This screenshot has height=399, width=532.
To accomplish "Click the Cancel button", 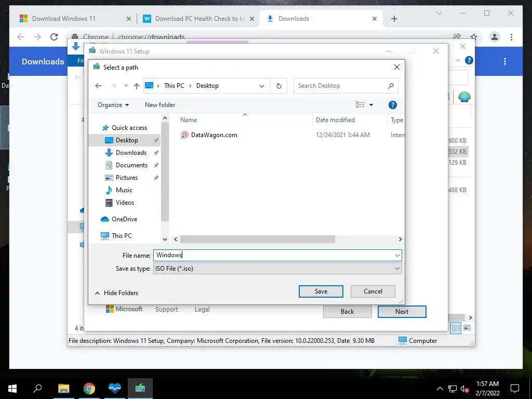I will tap(373, 291).
